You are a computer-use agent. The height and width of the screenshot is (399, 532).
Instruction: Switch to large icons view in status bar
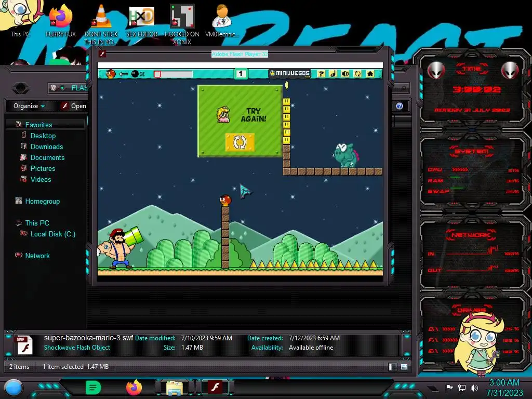pyautogui.click(x=404, y=366)
